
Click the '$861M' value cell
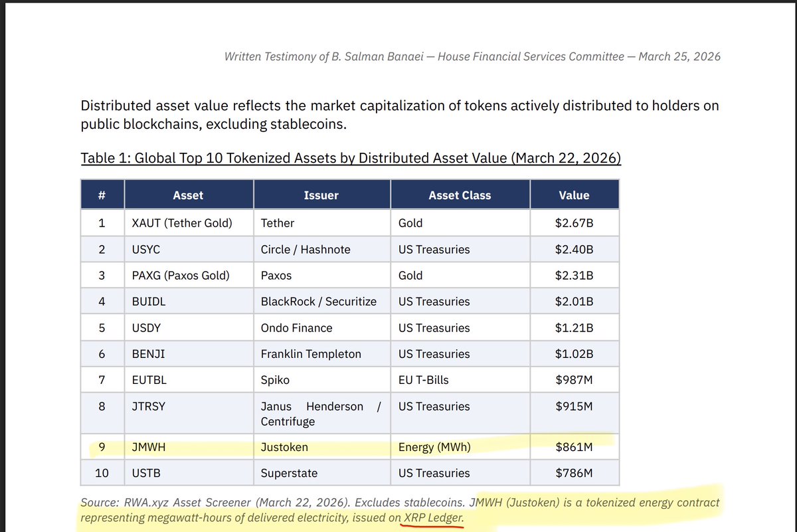(x=575, y=448)
